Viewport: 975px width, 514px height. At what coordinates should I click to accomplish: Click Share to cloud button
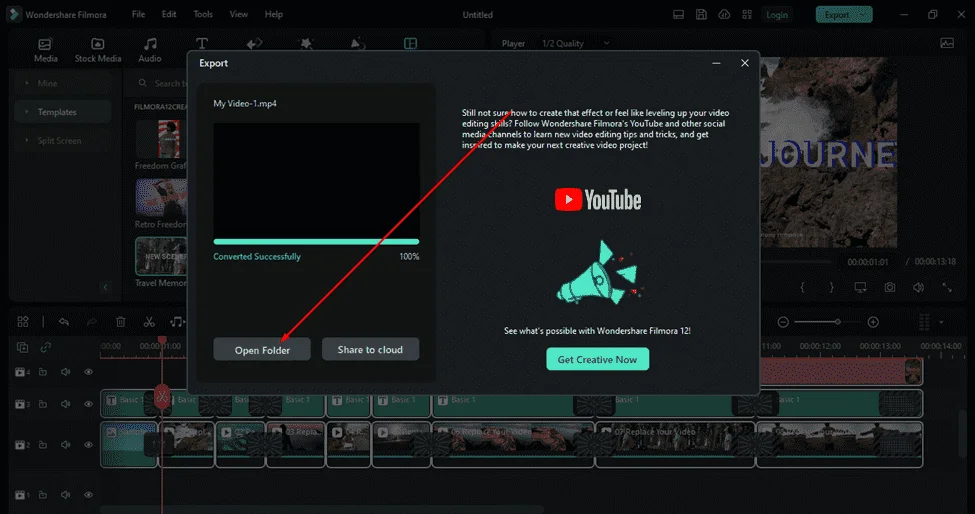coord(370,349)
